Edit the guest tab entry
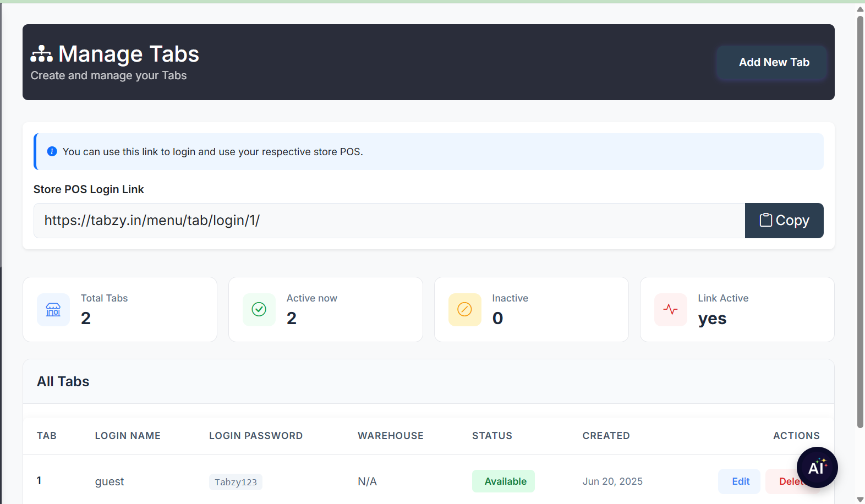865x504 pixels. 739,481
